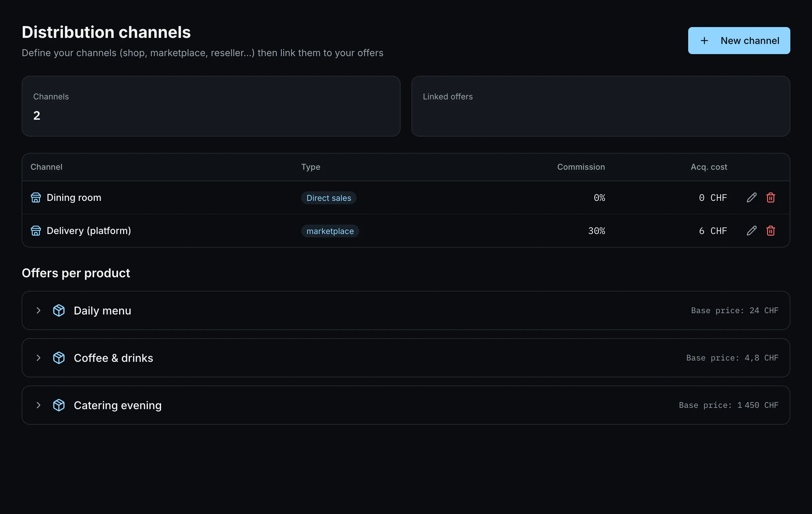Click the plus icon in New channel
The width and height of the screenshot is (812, 514).
click(704, 41)
